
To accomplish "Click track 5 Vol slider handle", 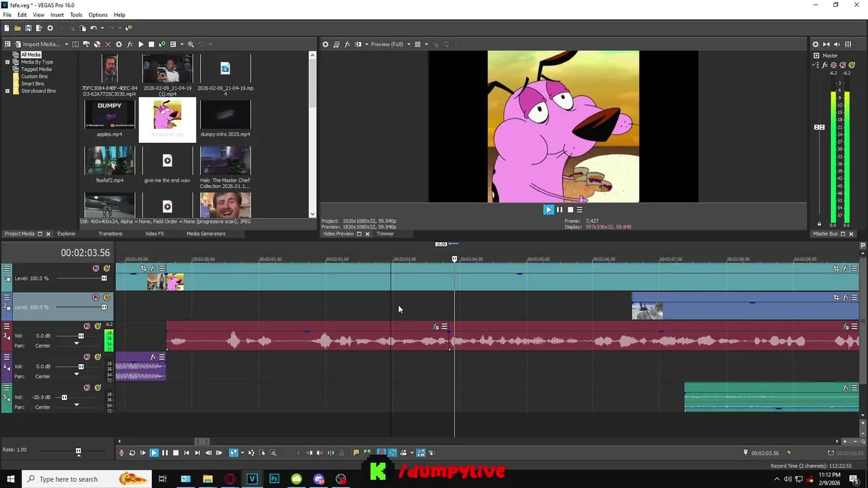I will (x=64, y=397).
